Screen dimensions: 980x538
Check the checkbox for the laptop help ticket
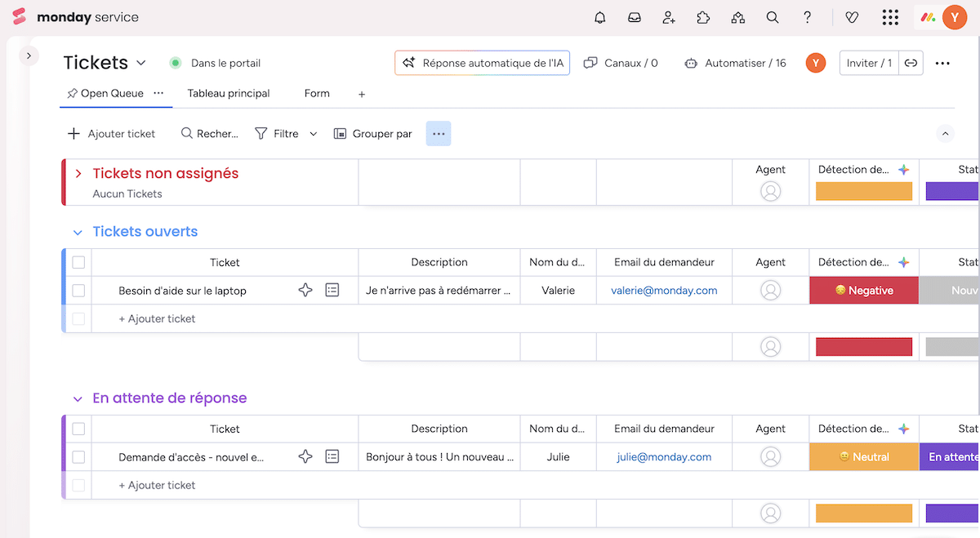pos(78,290)
